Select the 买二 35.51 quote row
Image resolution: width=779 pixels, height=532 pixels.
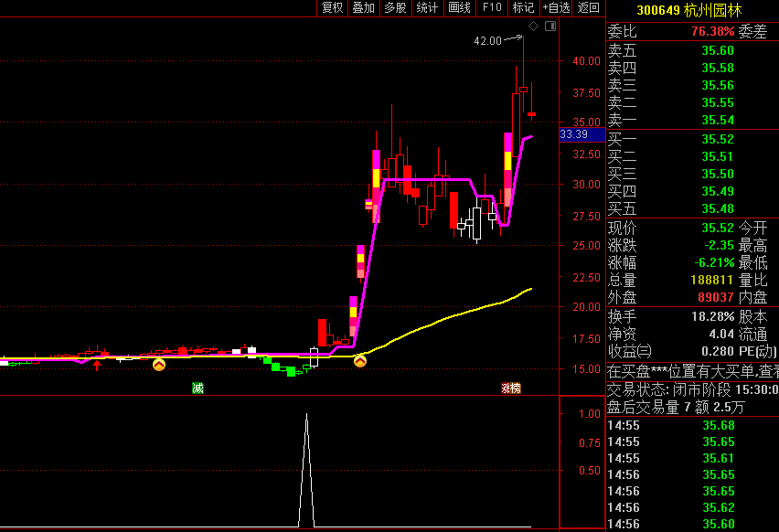692,156
